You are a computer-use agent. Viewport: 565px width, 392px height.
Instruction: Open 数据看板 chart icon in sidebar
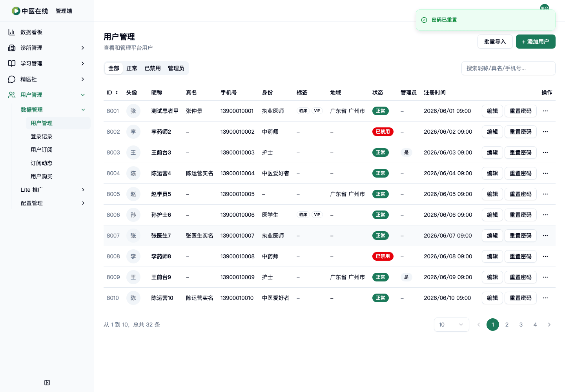coord(12,32)
